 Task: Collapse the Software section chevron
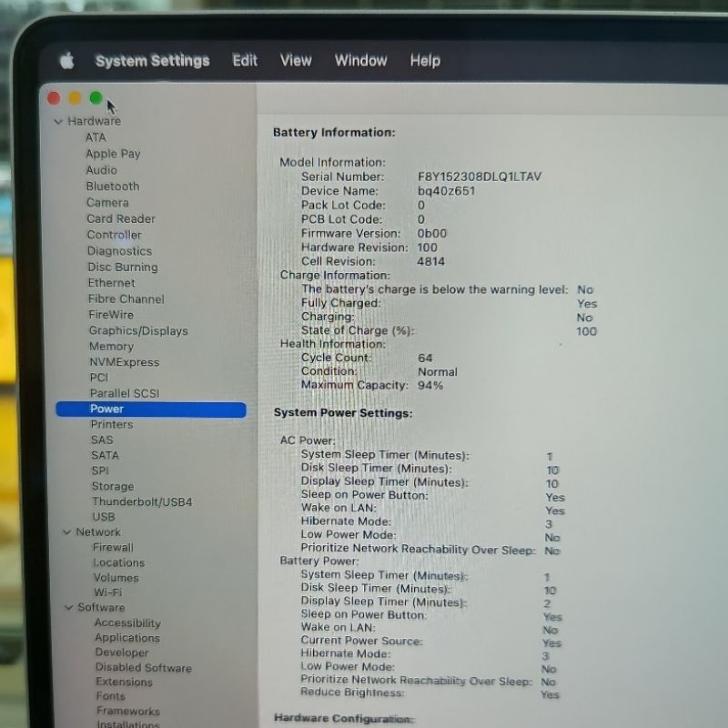click(x=68, y=608)
